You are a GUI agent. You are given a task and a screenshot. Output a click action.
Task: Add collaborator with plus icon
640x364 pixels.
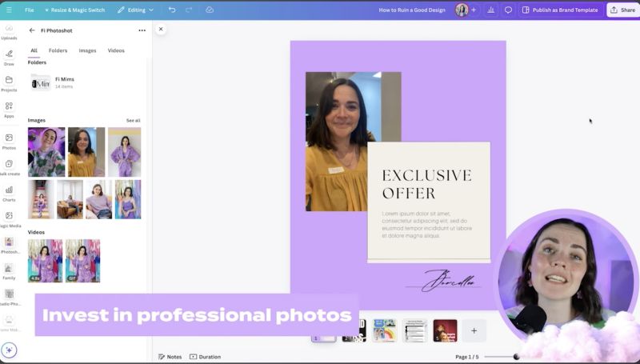[474, 10]
